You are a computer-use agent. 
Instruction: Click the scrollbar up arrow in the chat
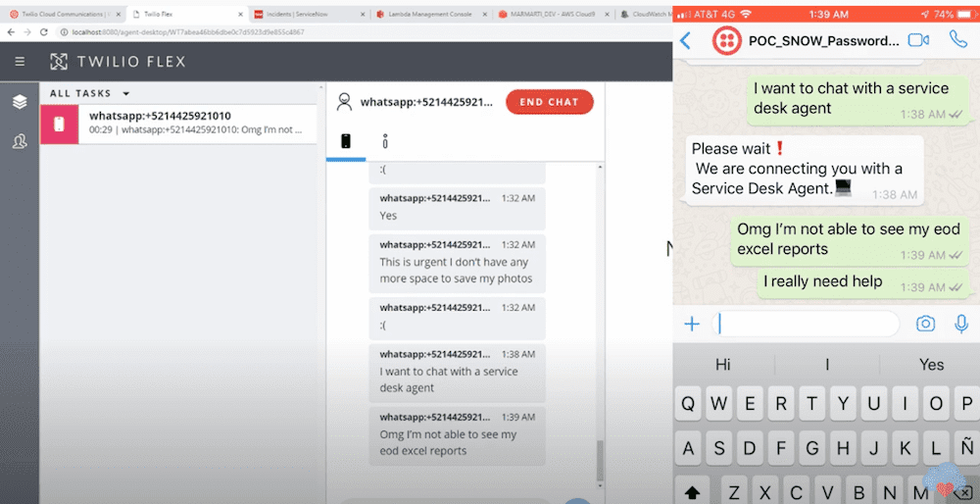[600, 168]
